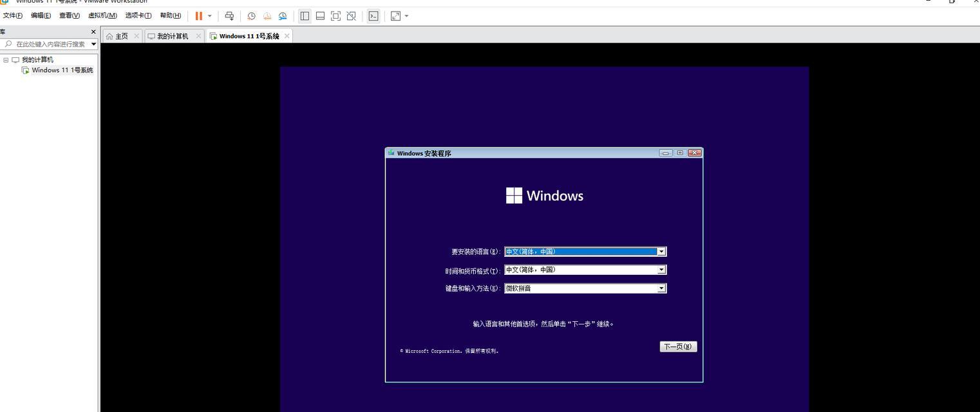Open the 选项卡(T) menu

(138, 15)
